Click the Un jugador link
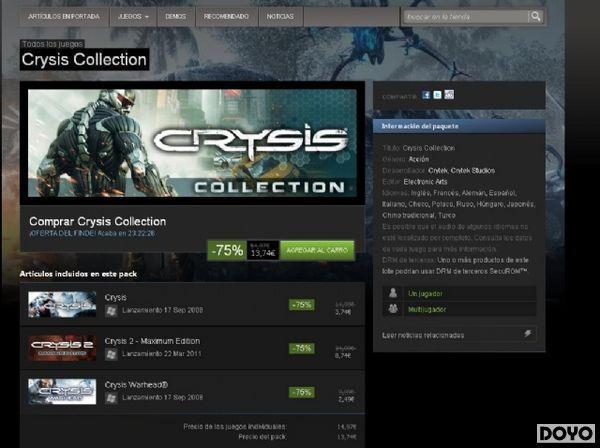The width and height of the screenshot is (600, 448). 425,293
